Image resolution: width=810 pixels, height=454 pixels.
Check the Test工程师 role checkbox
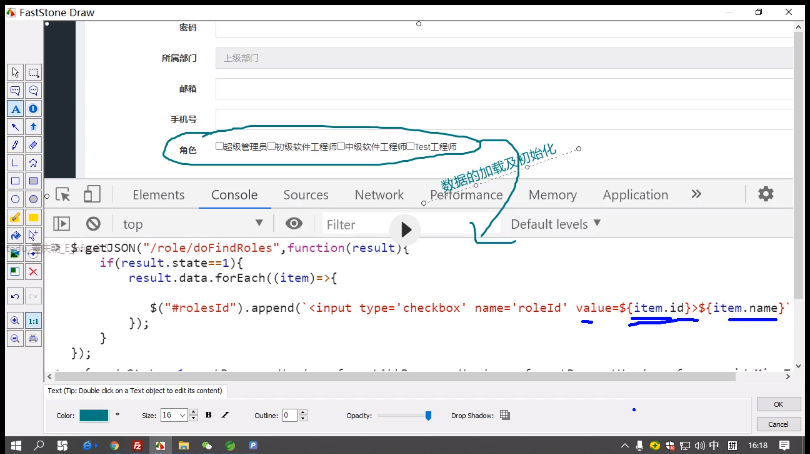point(411,147)
